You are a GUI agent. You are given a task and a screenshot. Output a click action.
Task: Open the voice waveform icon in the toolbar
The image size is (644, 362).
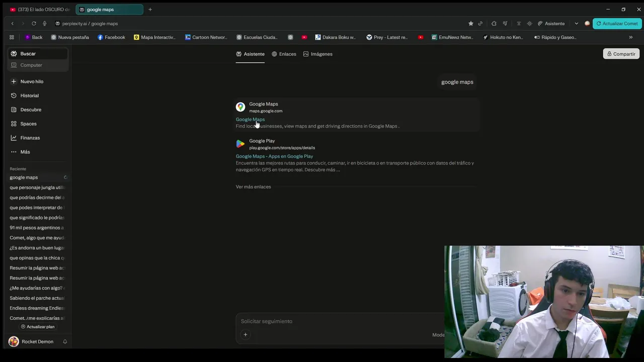(529, 24)
